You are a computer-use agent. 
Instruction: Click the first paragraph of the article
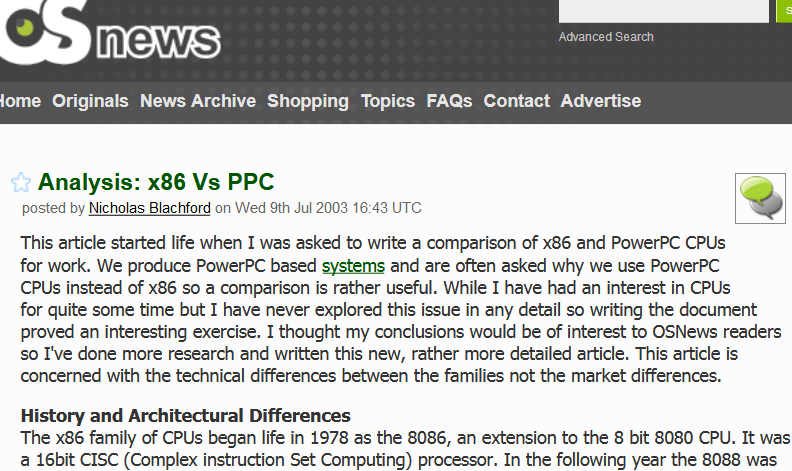(401, 309)
